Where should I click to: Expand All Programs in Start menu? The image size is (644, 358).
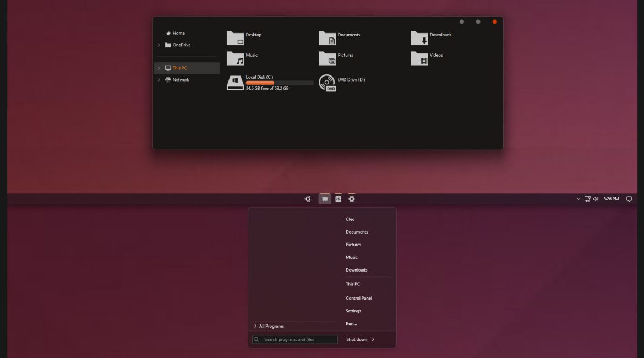269,326
